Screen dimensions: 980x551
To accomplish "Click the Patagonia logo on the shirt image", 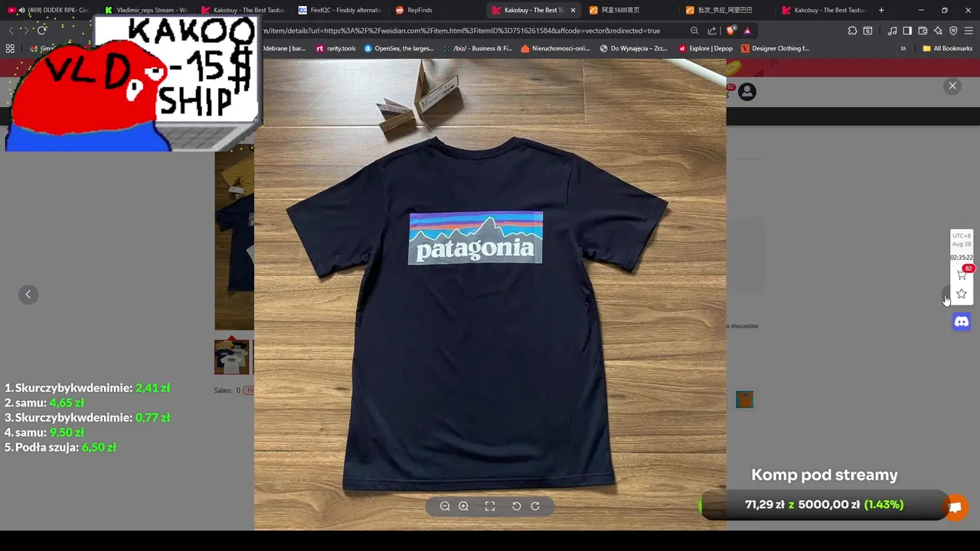I will tap(475, 238).
